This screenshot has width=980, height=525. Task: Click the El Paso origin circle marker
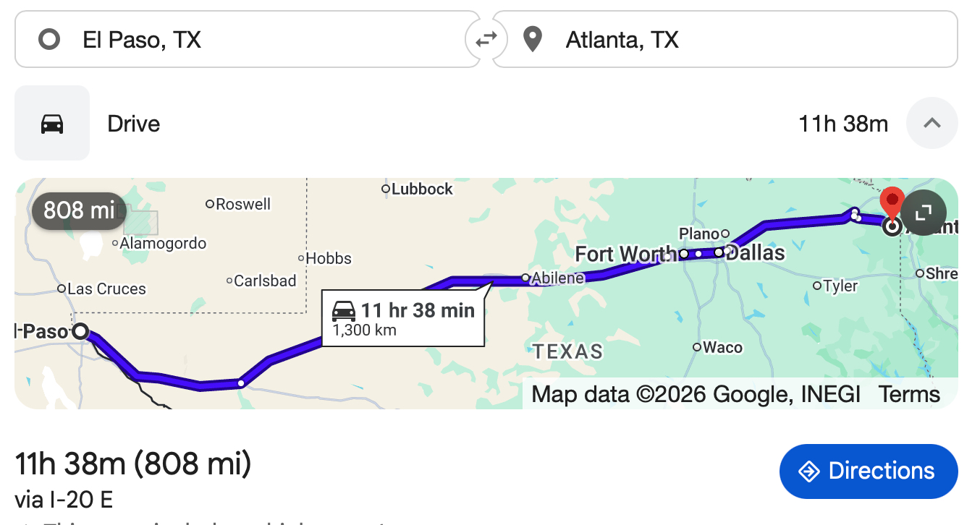point(81,331)
